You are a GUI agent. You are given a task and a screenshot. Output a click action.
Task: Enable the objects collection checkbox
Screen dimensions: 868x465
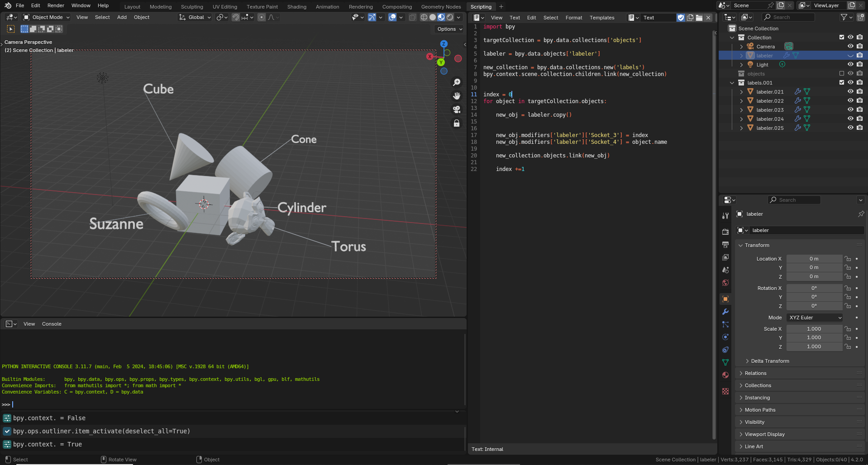tap(842, 74)
